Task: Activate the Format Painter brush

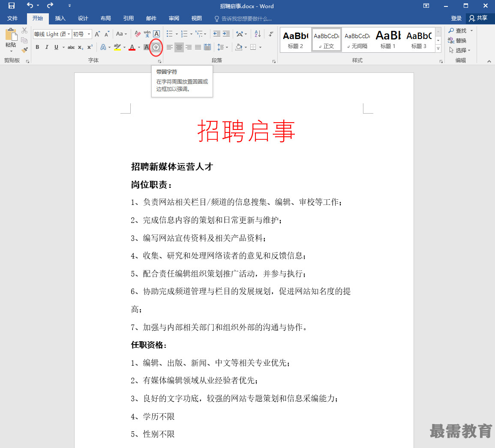Action: [x=24, y=50]
